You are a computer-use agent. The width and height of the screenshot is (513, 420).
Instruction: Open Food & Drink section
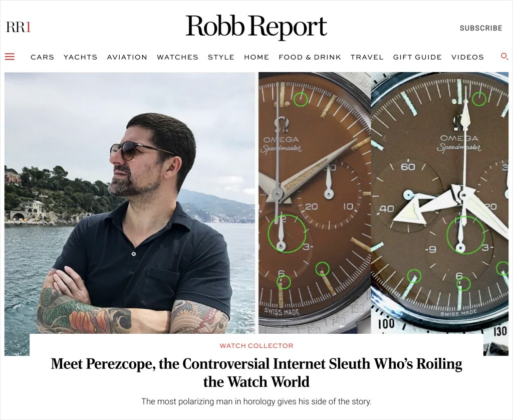(x=310, y=57)
